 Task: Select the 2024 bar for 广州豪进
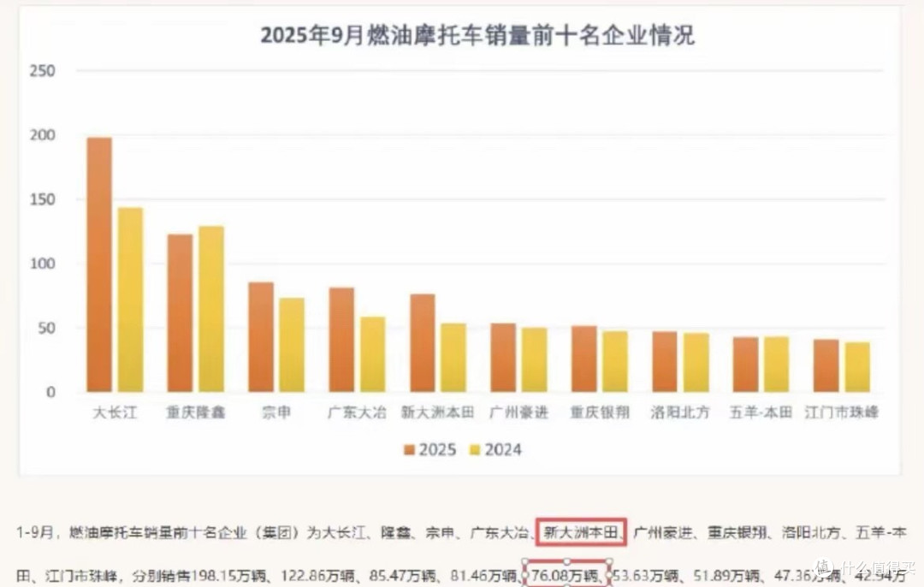click(x=535, y=359)
